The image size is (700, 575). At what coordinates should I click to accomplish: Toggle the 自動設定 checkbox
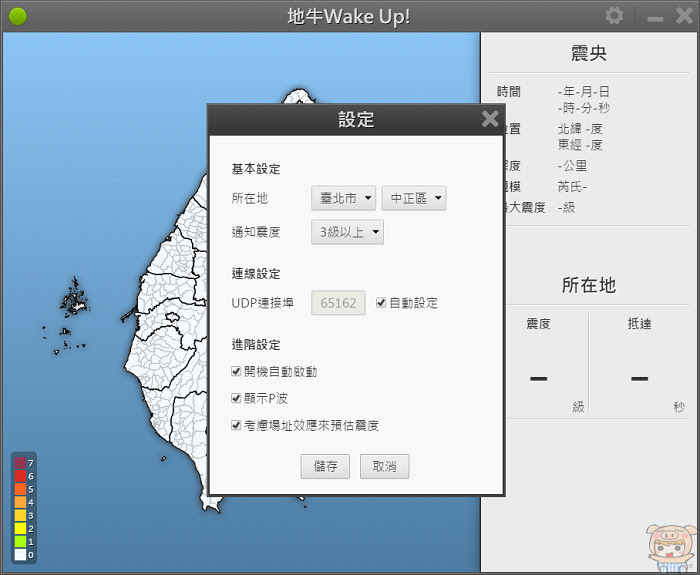click(x=381, y=303)
